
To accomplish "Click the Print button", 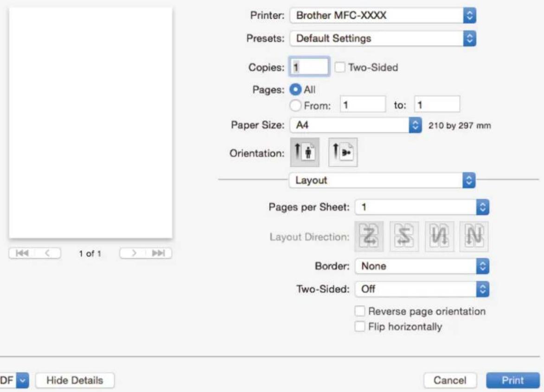I will coord(513,380).
